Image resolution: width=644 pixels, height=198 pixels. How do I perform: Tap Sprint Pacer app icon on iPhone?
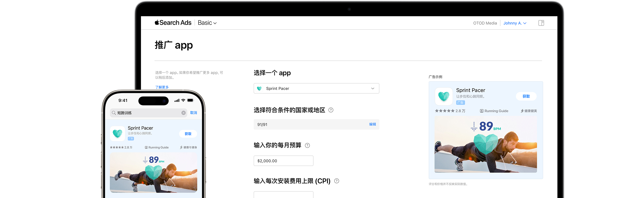[x=117, y=133]
